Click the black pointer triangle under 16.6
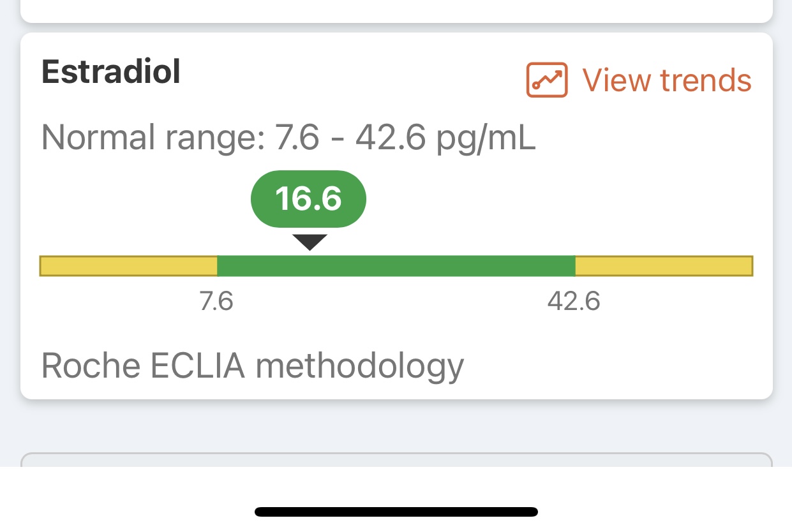Viewport: 792px width, 532px height. click(x=310, y=242)
